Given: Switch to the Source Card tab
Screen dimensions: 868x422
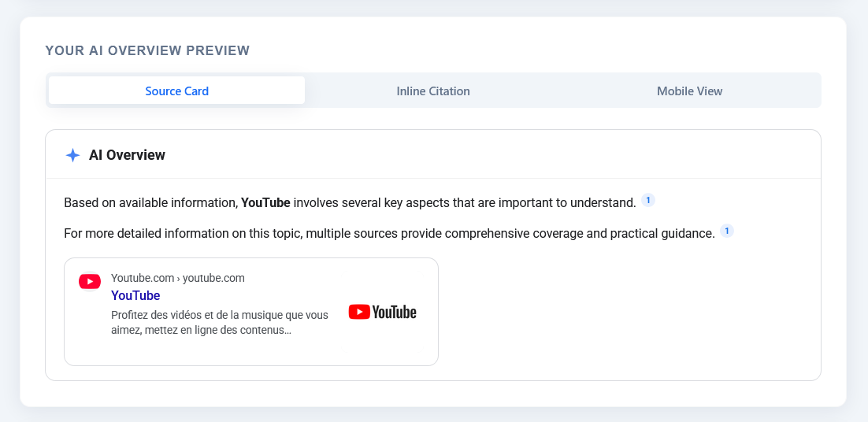Looking at the screenshot, I should 176,91.
